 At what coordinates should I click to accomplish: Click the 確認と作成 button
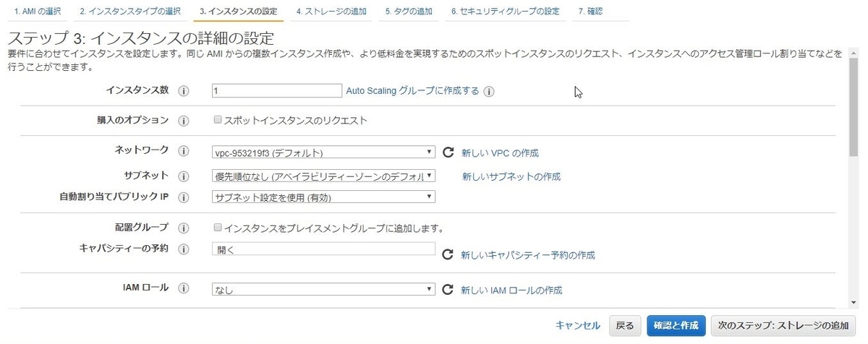point(676,325)
